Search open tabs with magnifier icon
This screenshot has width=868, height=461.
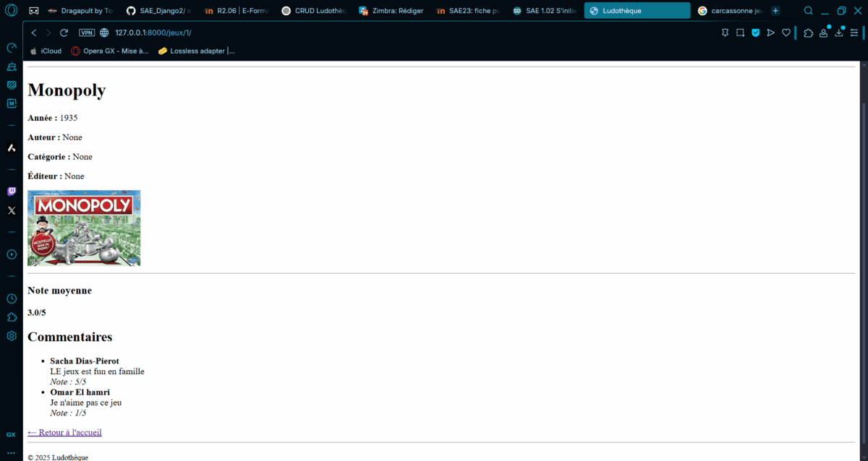809,11
